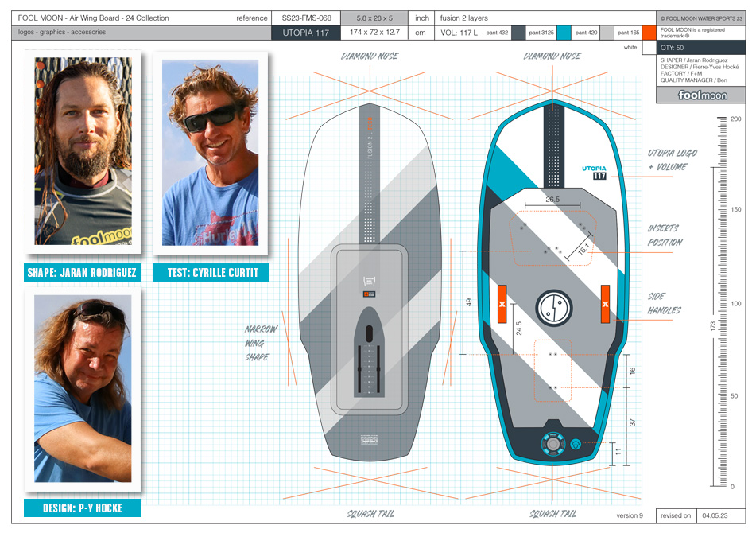Viewport: 756px width, 533px height.
Task: Click the 'version 9' label
Action: pyautogui.click(x=630, y=515)
